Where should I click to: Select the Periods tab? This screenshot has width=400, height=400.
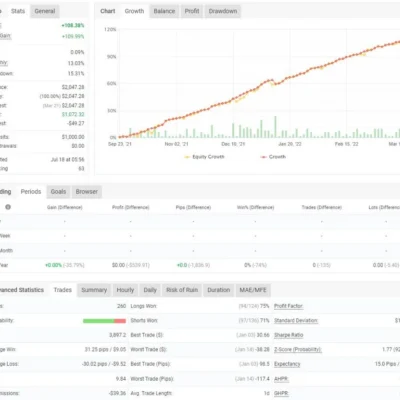click(31, 192)
